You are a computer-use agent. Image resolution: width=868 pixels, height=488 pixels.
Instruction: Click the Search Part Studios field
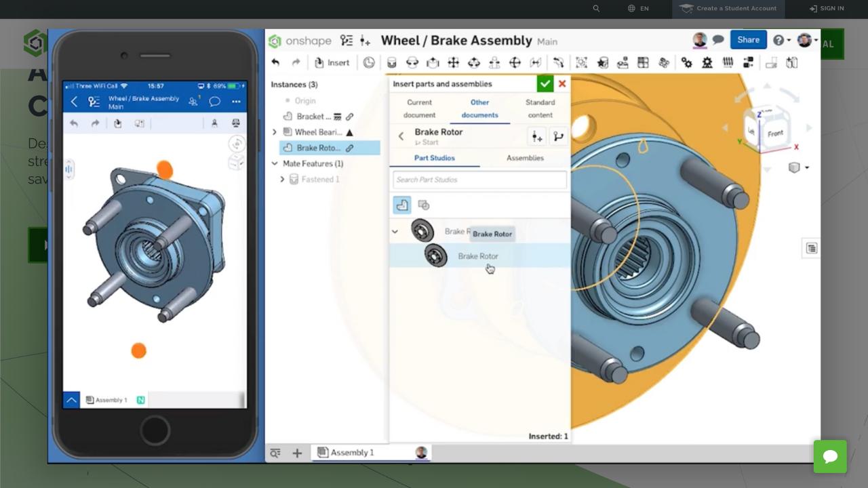(479, 180)
